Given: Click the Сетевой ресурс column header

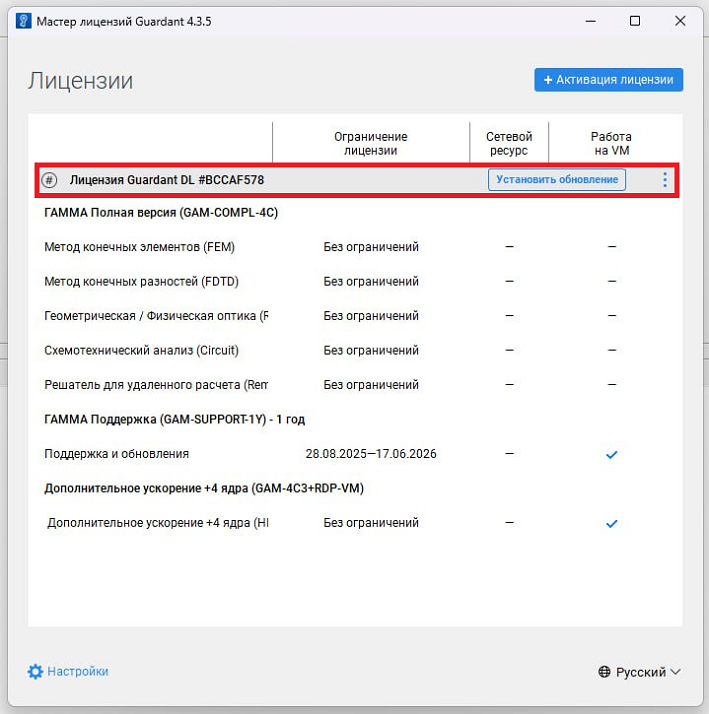Looking at the screenshot, I should (509, 143).
